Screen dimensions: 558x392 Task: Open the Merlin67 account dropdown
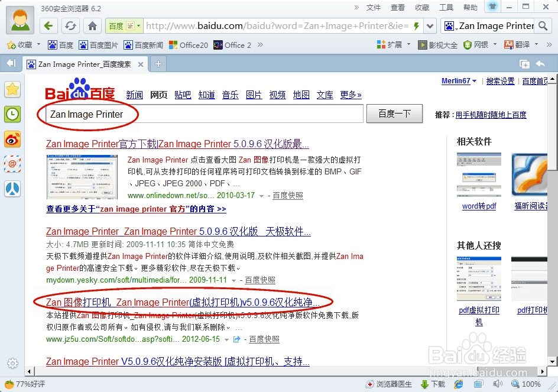(459, 81)
